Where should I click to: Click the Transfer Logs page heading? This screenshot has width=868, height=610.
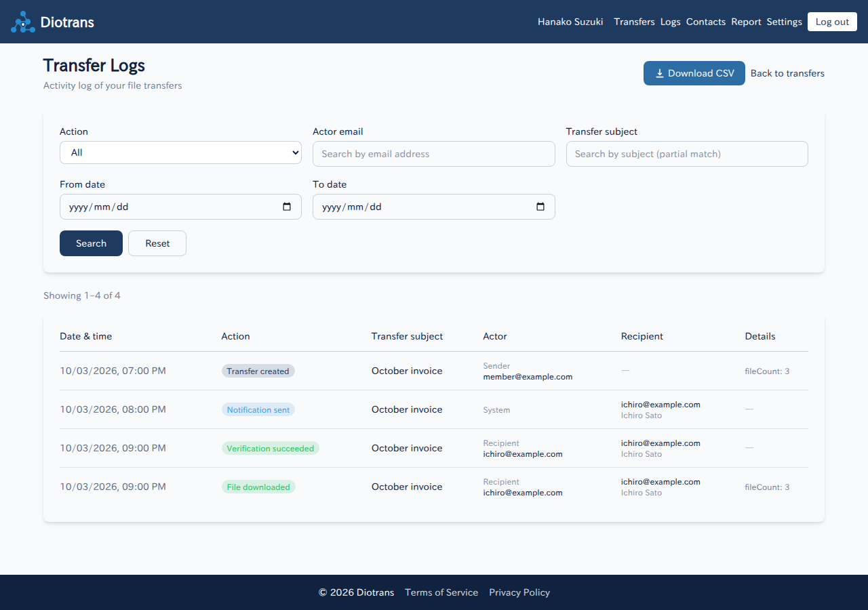pyautogui.click(x=94, y=65)
